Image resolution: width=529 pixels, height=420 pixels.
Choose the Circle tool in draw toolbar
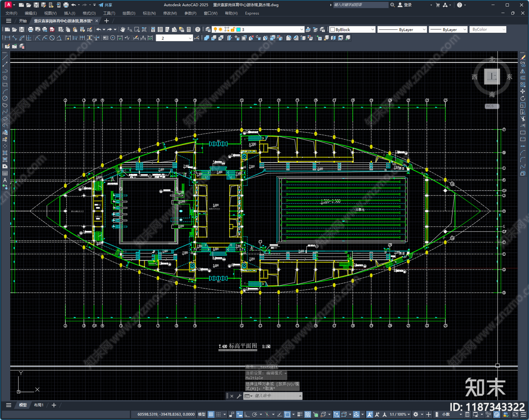5,98
